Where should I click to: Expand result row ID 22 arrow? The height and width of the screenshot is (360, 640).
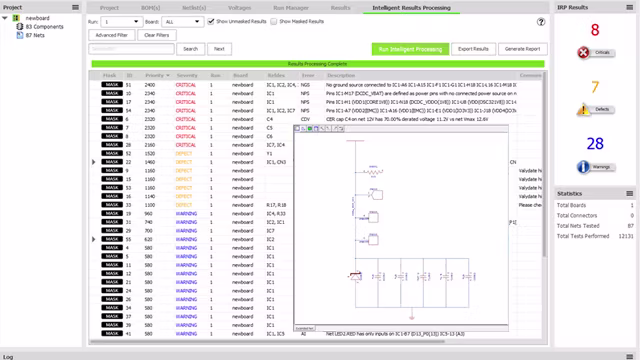coord(93,162)
